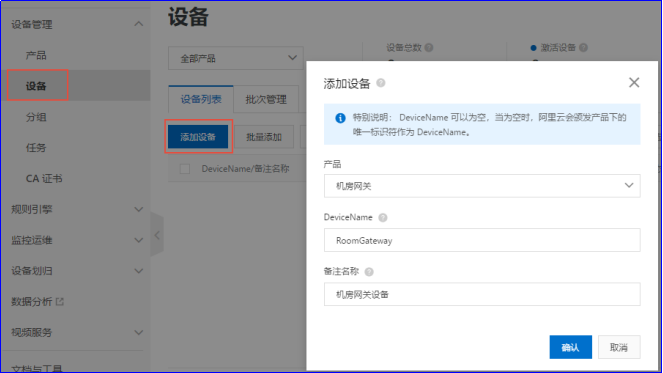
Task: Open 分组 in the sidebar
Action: [x=36, y=117]
